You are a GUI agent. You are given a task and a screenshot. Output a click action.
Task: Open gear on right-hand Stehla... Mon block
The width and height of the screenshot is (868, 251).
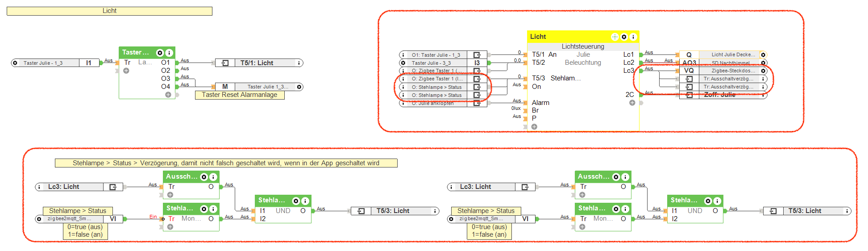(616, 209)
